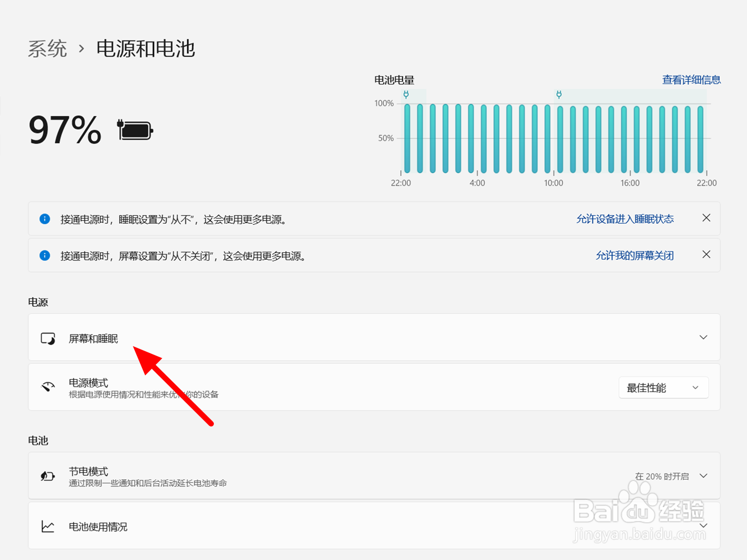The height and width of the screenshot is (560, 747).
Task: Open the 电源模式 dropdown showing 最佳性能
Action: [663, 387]
